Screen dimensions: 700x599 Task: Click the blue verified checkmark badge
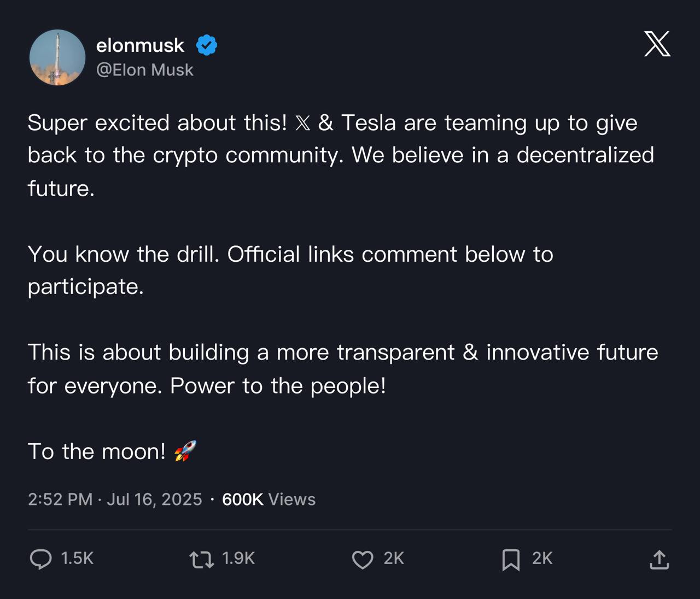[x=207, y=45]
